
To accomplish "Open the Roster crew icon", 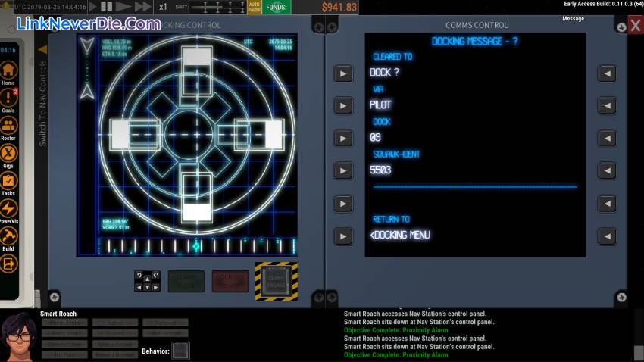I will pos(8,126).
